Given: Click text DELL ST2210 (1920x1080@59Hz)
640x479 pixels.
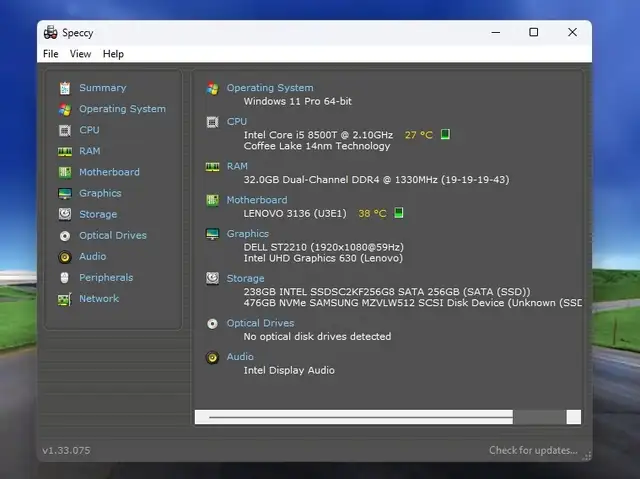Looking at the screenshot, I should [324, 247].
